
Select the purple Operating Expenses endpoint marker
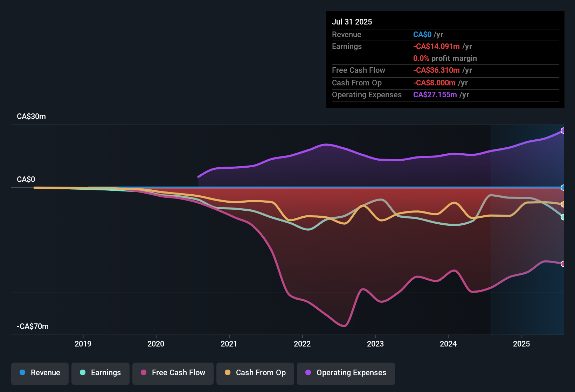coord(563,131)
